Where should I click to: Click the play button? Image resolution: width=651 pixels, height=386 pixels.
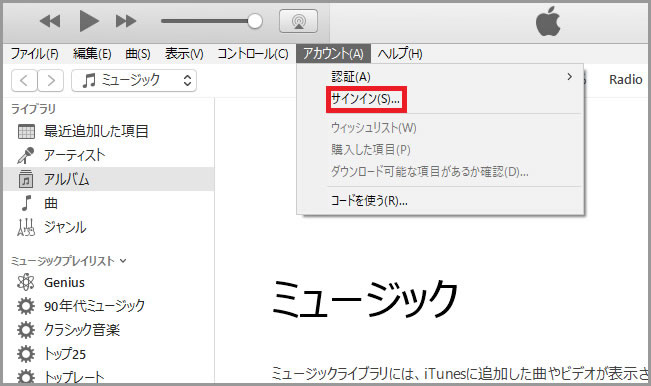point(89,21)
